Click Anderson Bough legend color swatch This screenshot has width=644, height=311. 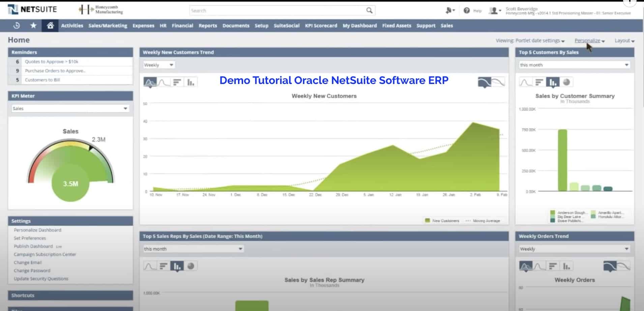coord(552,213)
